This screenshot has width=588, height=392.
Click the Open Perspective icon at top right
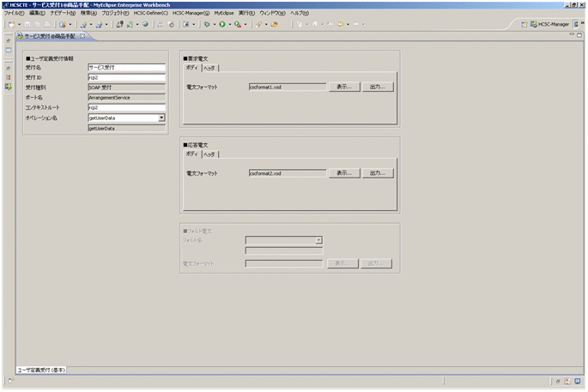click(524, 24)
